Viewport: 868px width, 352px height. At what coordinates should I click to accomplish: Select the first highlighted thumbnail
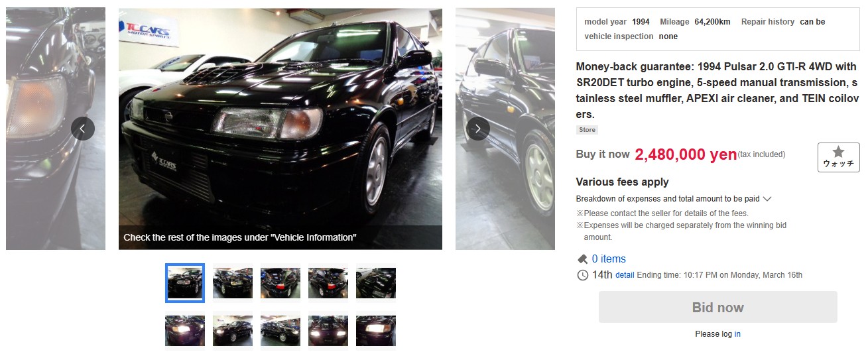[185, 283]
